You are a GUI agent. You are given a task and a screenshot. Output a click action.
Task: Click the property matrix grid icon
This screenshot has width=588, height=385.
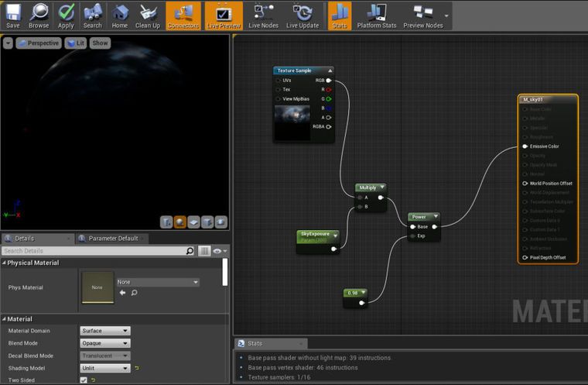[x=204, y=250]
